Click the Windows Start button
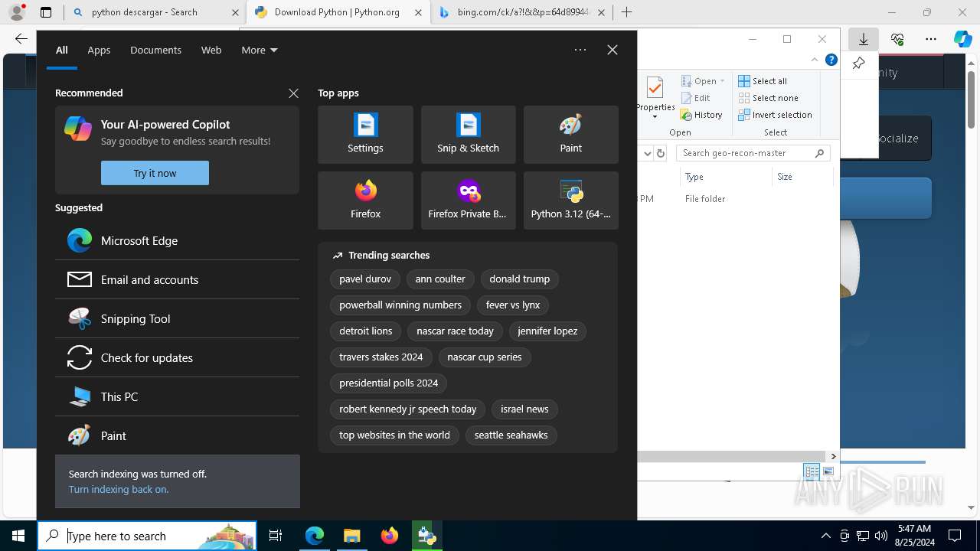Screen dimensions: 980x551 tap(18, 536)
